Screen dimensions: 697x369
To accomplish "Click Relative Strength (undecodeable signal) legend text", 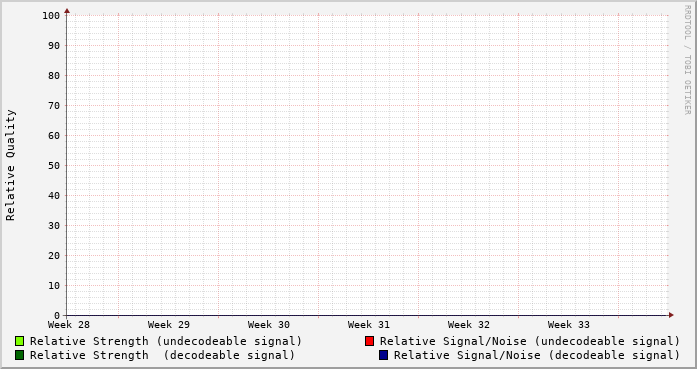I will point(166,341).
